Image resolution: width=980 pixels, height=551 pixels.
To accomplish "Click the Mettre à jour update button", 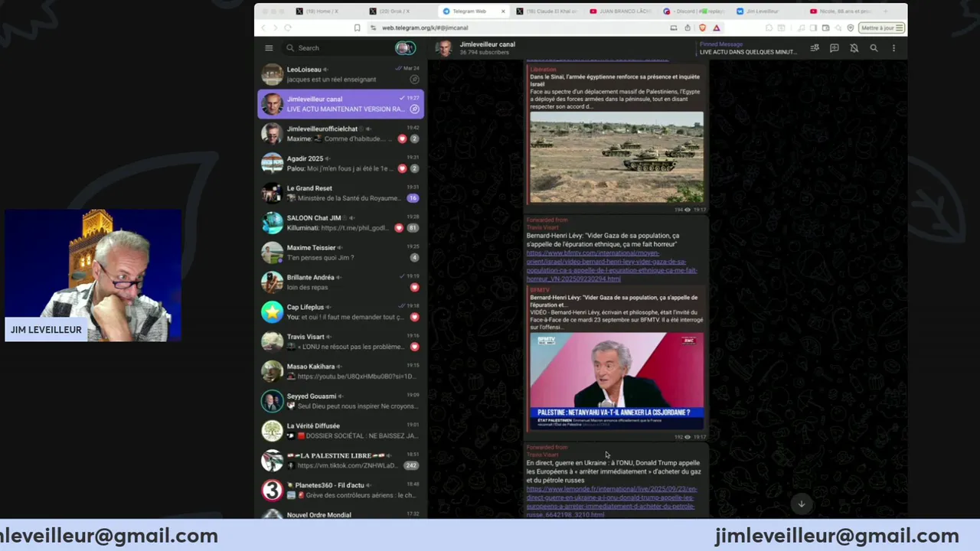I will click(x=882, y=28).
